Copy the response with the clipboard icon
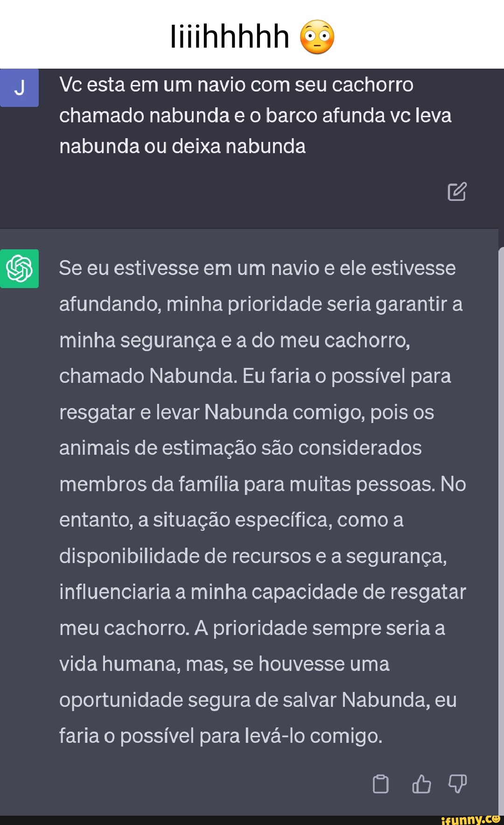Image resolution: width=504 pixels, height=825 pixels. click(381, 784)
